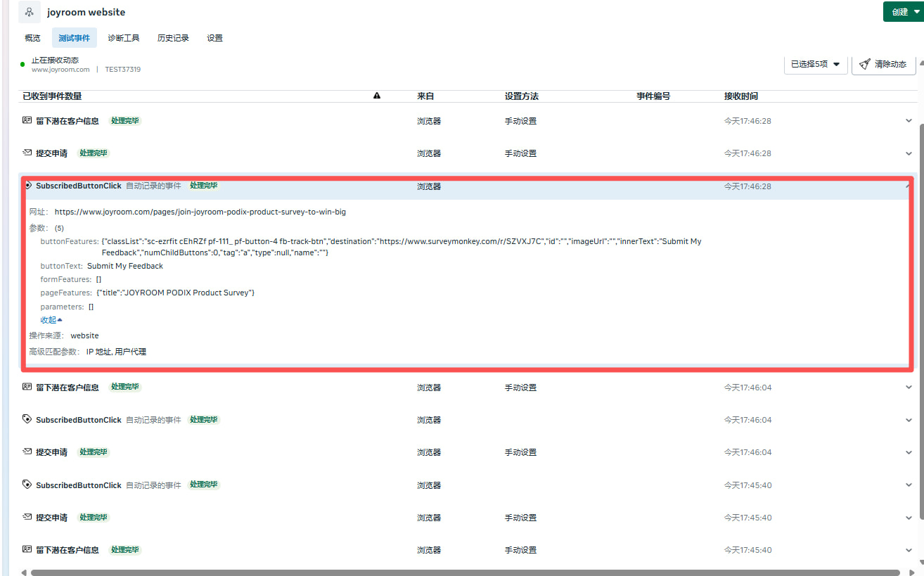Click the warning triangle icon in table header

click(x=377, y=96)
